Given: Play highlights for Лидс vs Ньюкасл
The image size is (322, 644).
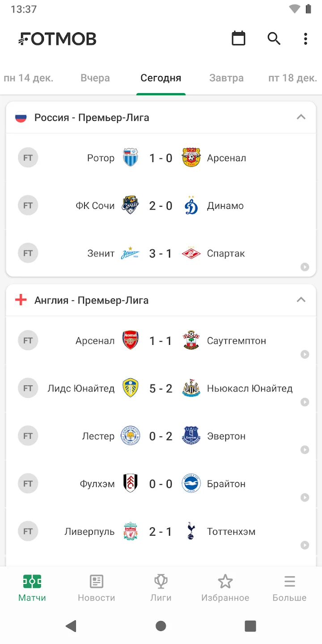Looking at the screenshot, I should (x=305, y=402).
